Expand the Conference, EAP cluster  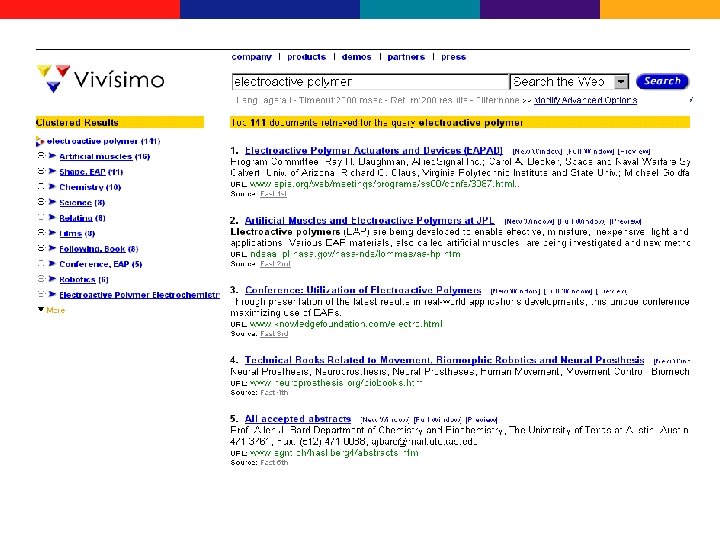click(41, 263)
